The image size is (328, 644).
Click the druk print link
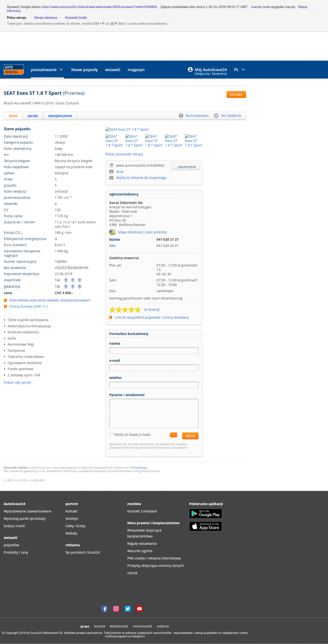(x=120, y=171)
